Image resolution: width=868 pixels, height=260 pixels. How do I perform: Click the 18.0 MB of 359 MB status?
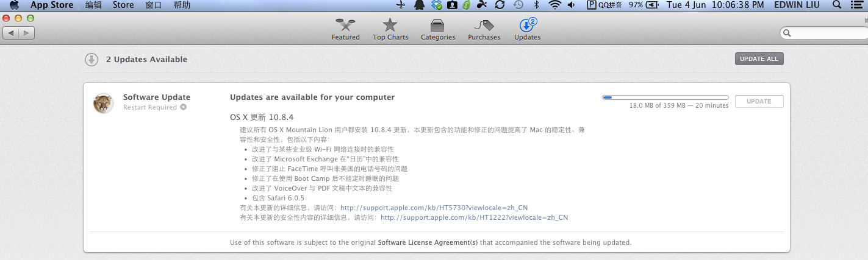pos(679,105)
